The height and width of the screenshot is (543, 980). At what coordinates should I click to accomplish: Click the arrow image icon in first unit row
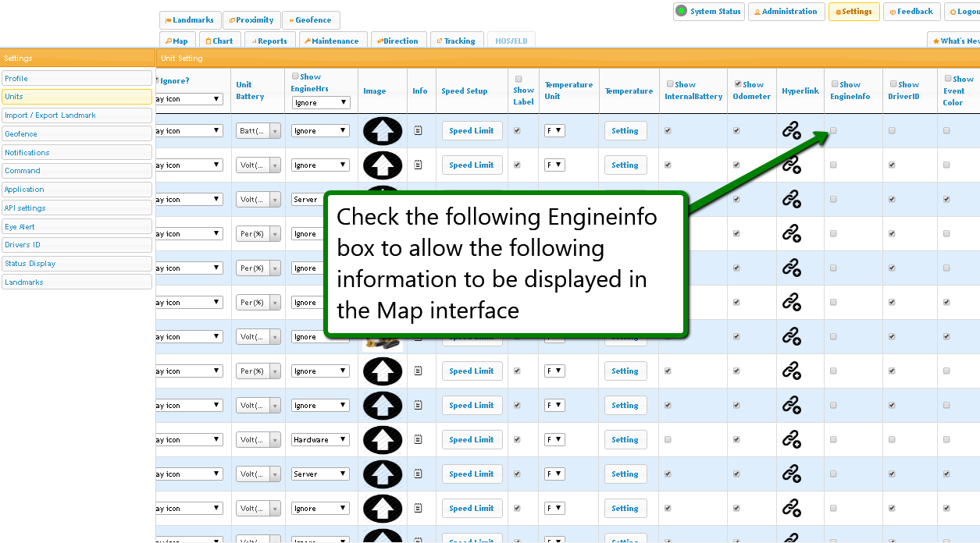coord(383,131)
